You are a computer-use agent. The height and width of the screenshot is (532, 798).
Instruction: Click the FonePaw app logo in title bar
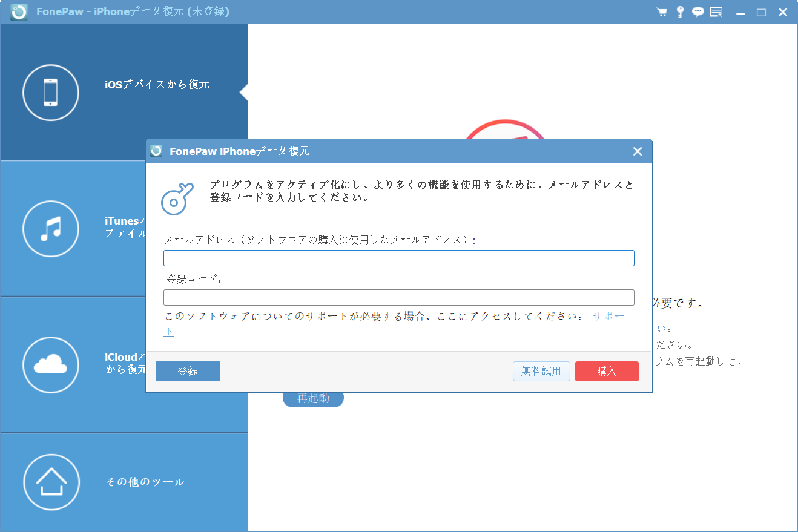pyautogui.click(x=19, y=12)
